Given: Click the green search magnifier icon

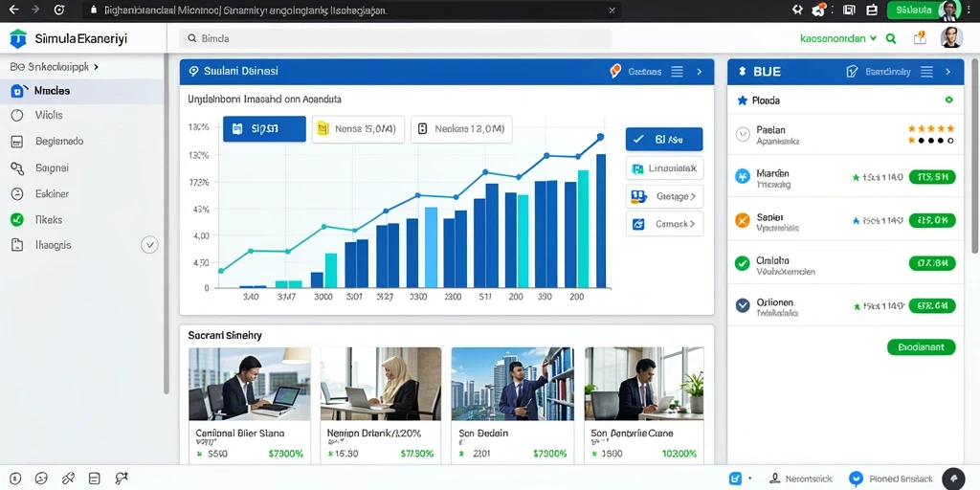Looking at the screenshot, I should [891, 38].
